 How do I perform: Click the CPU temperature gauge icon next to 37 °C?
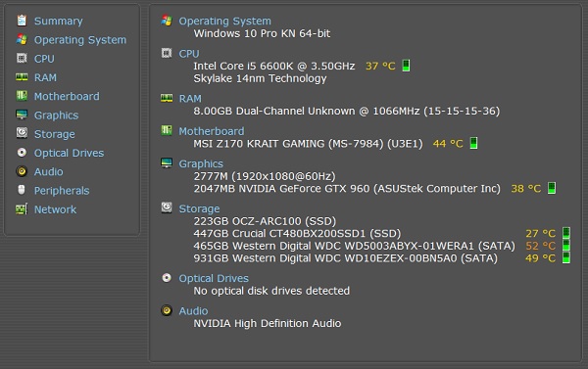tap(406, 66)
